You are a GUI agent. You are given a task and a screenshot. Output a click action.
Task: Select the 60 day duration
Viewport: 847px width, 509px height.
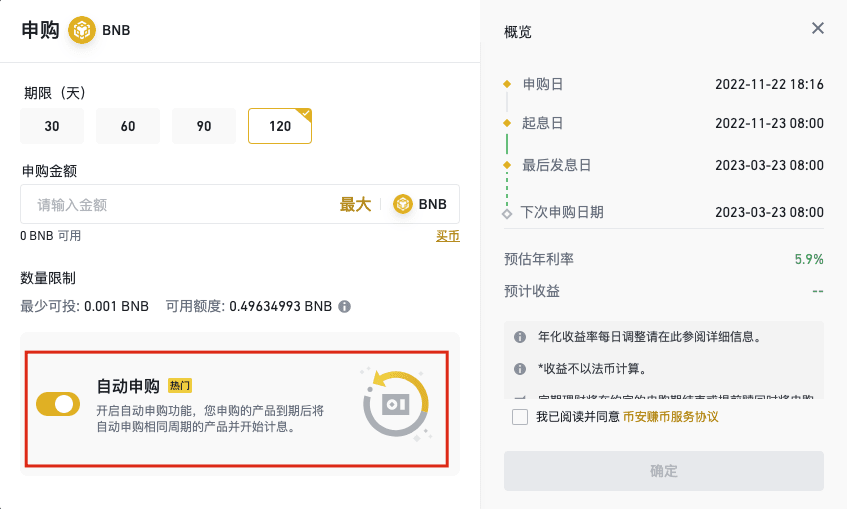pos(128,126)
